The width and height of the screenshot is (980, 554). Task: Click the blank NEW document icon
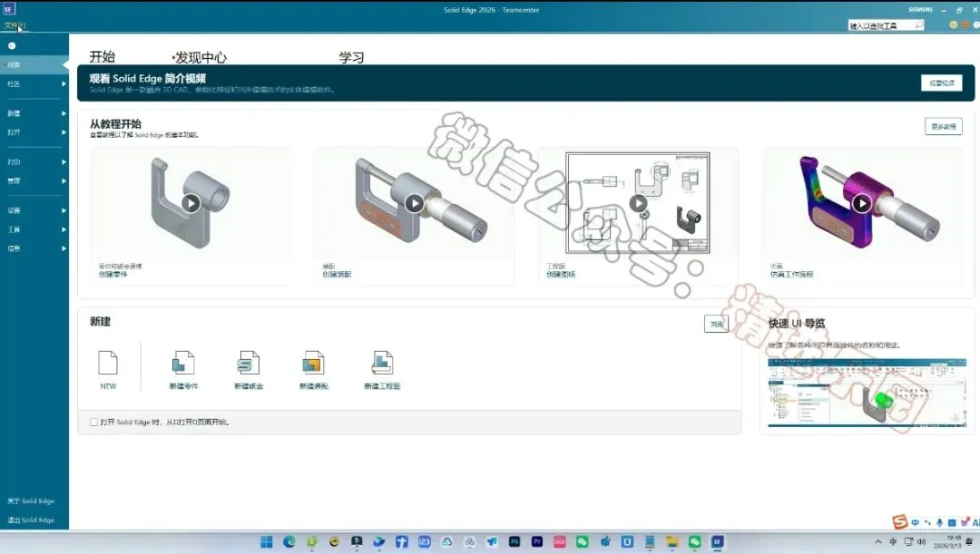coord(108,363)
